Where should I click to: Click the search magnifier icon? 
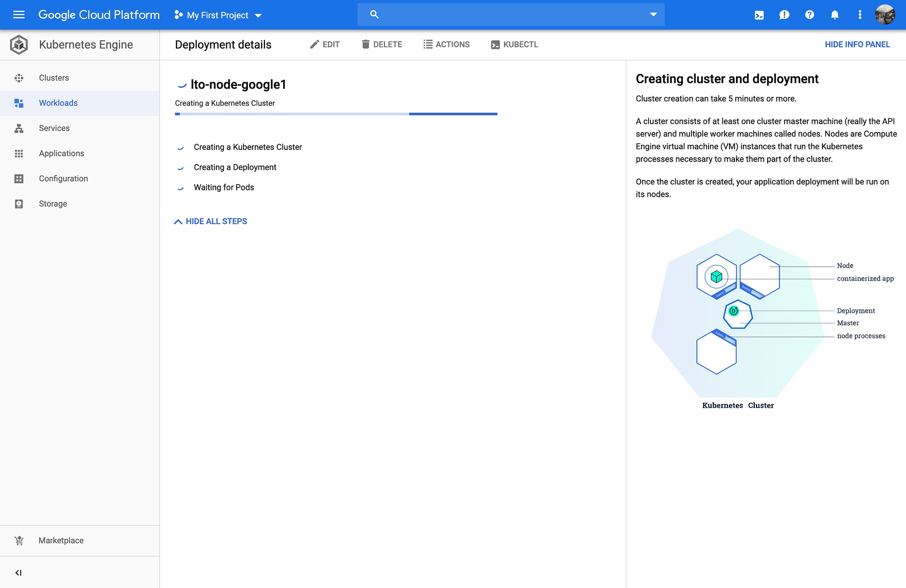[x=374, y=15]
